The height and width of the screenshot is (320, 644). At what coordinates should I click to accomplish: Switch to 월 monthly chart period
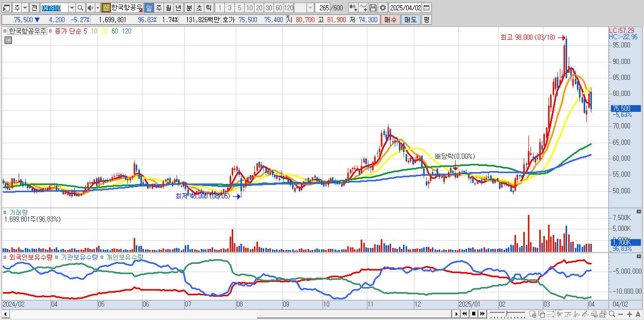coord(168,8)
